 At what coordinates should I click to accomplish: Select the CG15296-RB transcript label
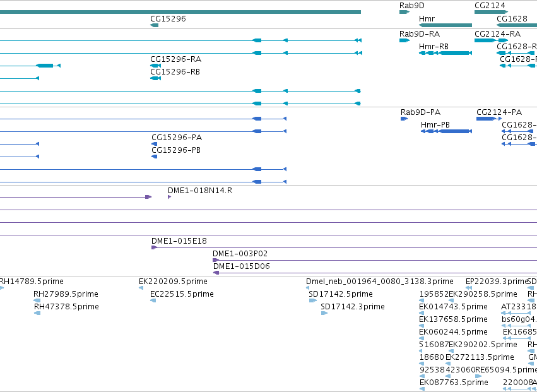[x=175, y=71]
